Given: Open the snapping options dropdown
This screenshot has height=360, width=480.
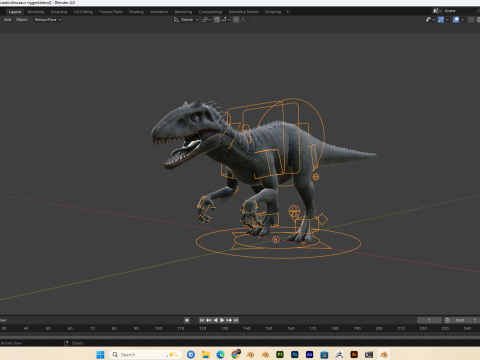Looking at the screenshot, I should 225,20.
